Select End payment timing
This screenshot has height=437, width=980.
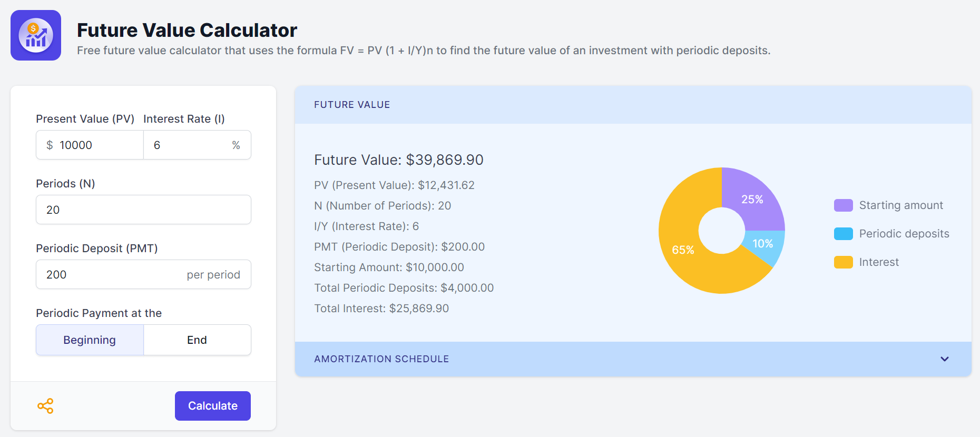pyautogui.click(x=197, y=340)
